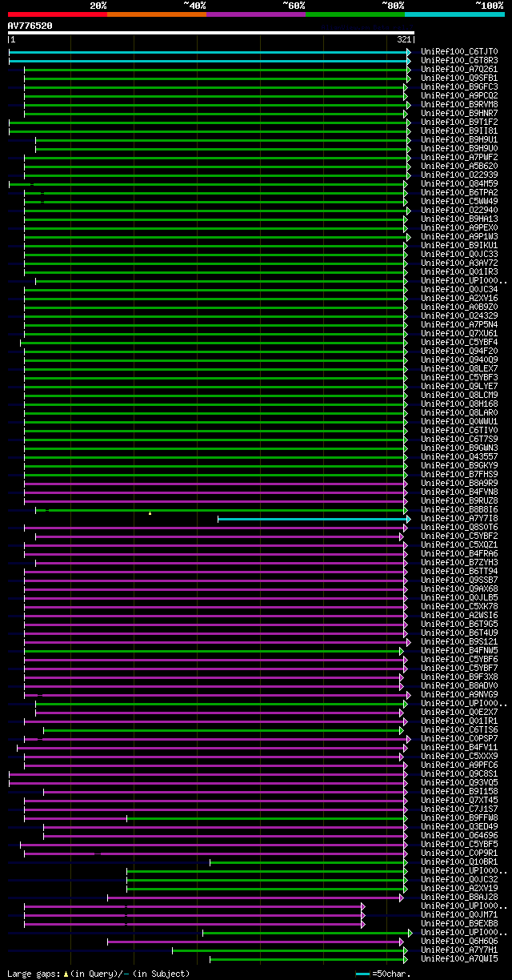Select the UniRef100_Q0JC33 label

459,255
